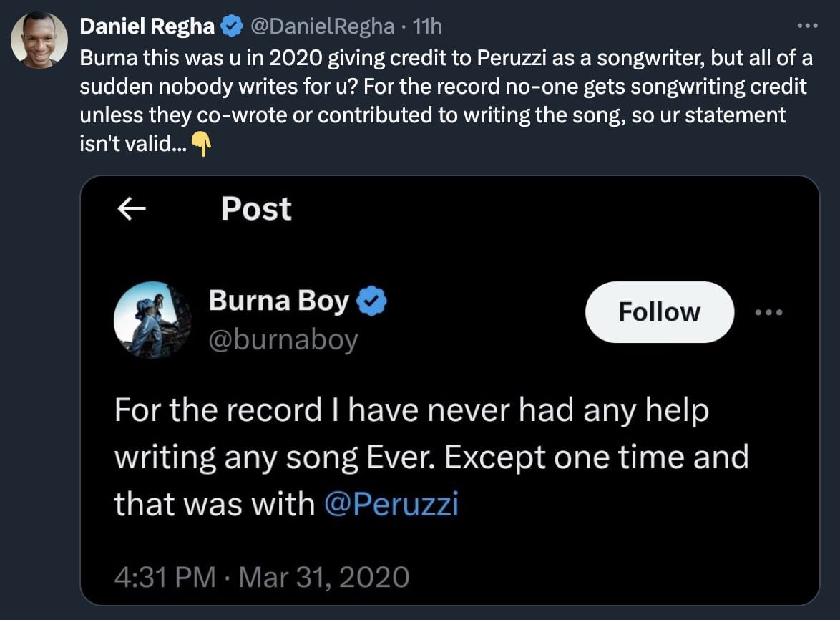
Task: Open the @burnaboy handle
Action: click(x=283, y=340)
